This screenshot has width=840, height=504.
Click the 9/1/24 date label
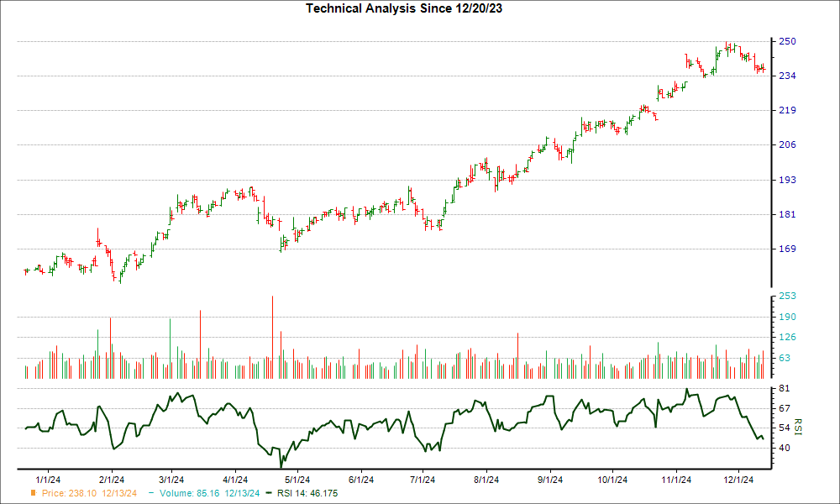pyautogui.click(x=550, y=480)
